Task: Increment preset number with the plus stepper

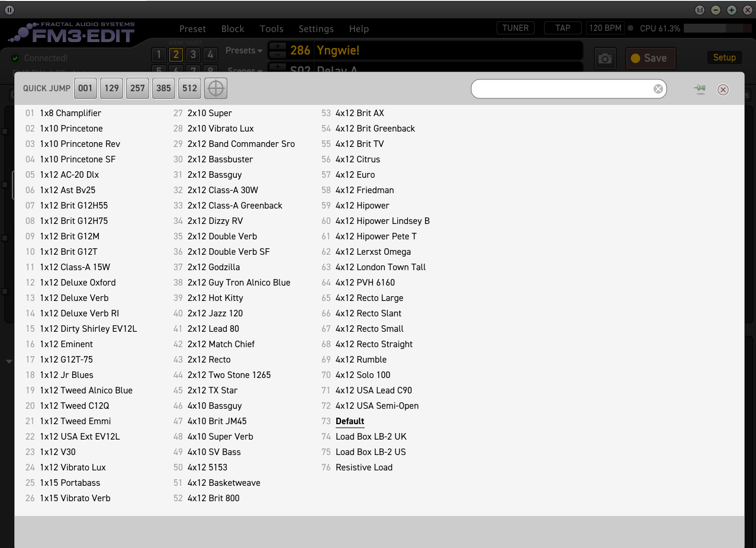Action: tap(277, 46)
